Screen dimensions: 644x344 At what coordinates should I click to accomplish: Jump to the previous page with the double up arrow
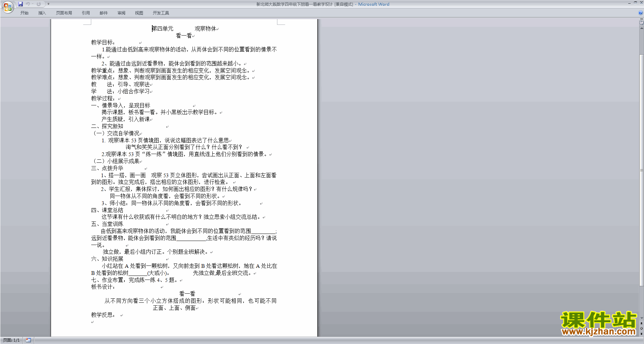click(x=641, y=323)
